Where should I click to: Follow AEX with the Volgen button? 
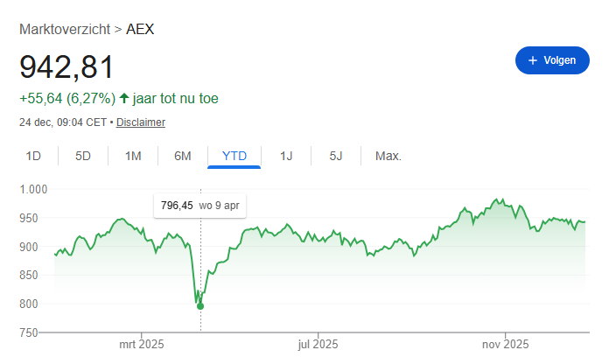point(552,60)
